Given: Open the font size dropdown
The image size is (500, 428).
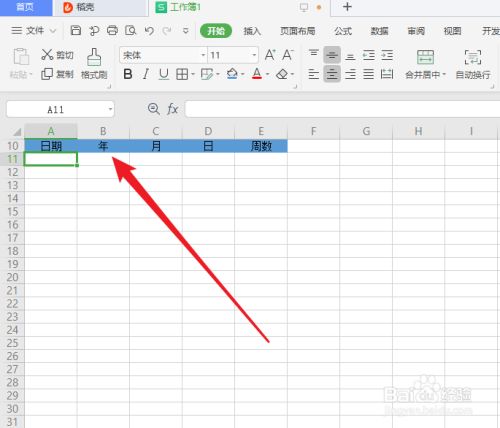Looking at the screenshot, I should pyautogui.click(x=254, y=55).
